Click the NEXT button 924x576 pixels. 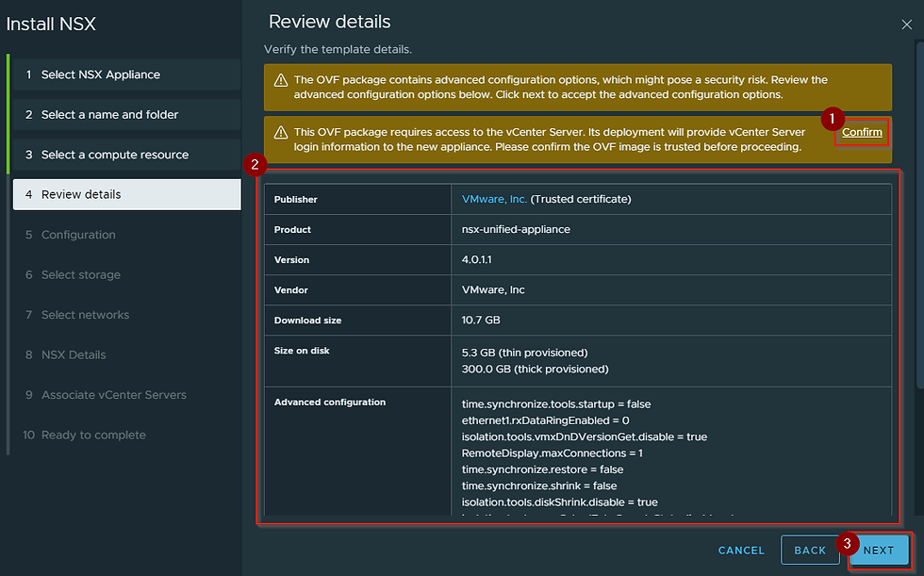point(879,551)
